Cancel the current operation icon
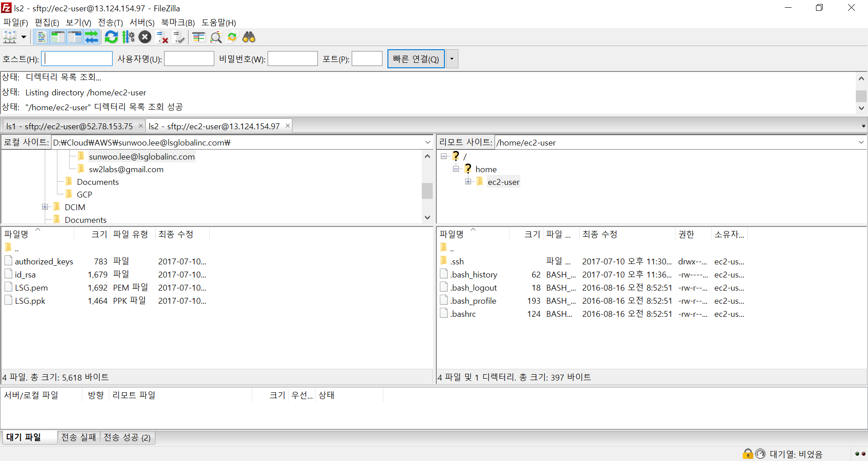This screenshot has height=461, width=868. (x=145, y=37)
